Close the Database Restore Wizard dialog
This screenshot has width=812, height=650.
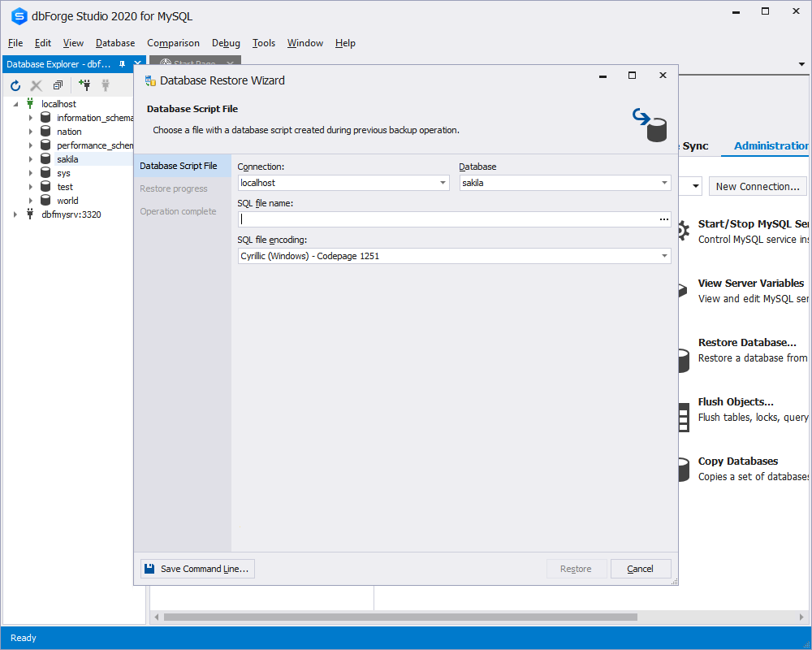point(663,76)
